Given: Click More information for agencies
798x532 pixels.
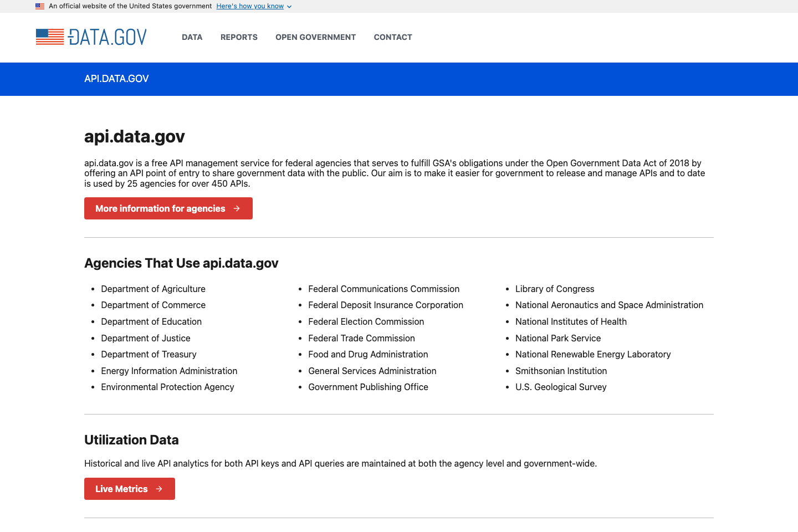Looking at the screenshot, I should [160, 208].
